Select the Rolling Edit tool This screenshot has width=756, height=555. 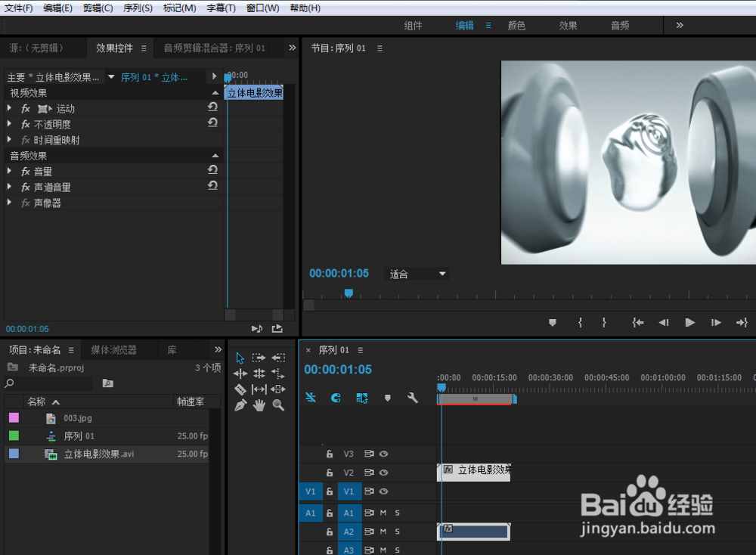pos(259,374)
